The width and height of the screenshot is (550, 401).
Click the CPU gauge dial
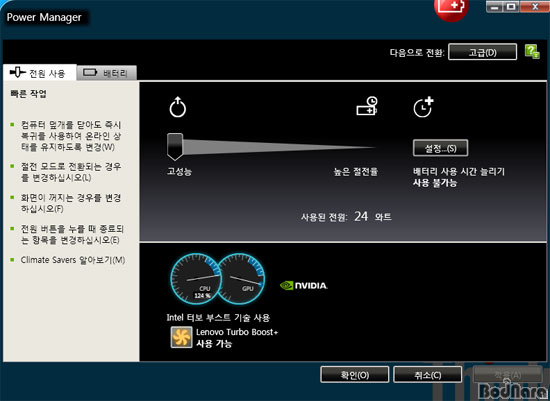click(196, 279)
